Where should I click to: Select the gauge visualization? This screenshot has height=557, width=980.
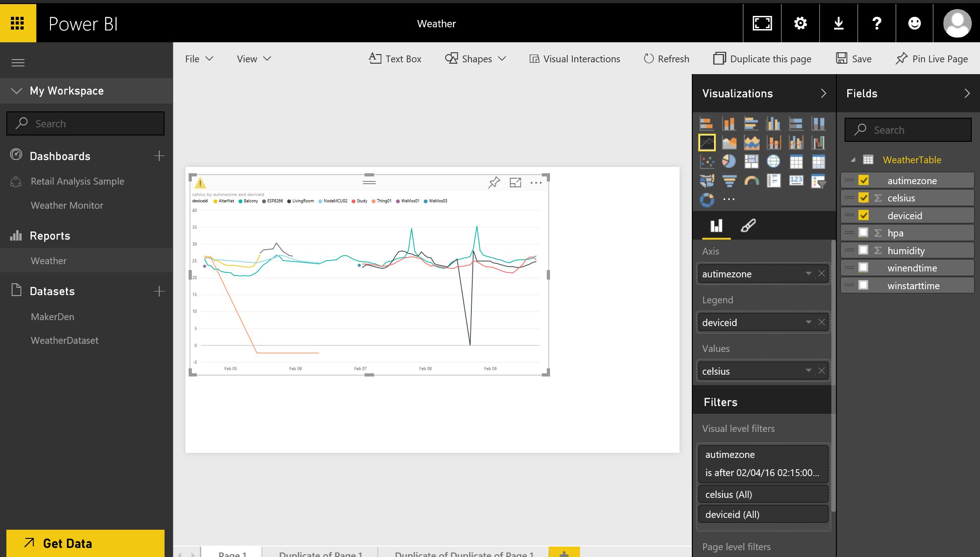pyautogui.click(x=751, y=181)
